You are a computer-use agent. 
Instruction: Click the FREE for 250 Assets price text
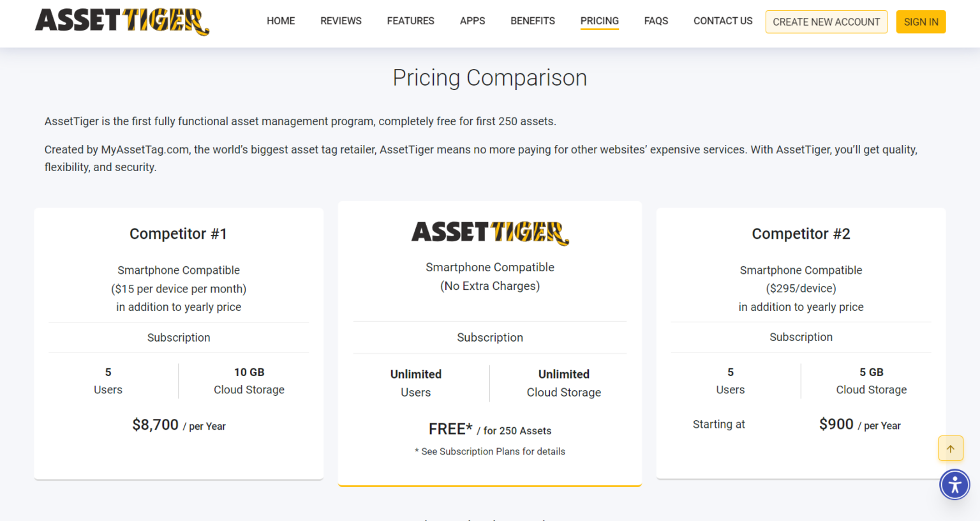490,430
